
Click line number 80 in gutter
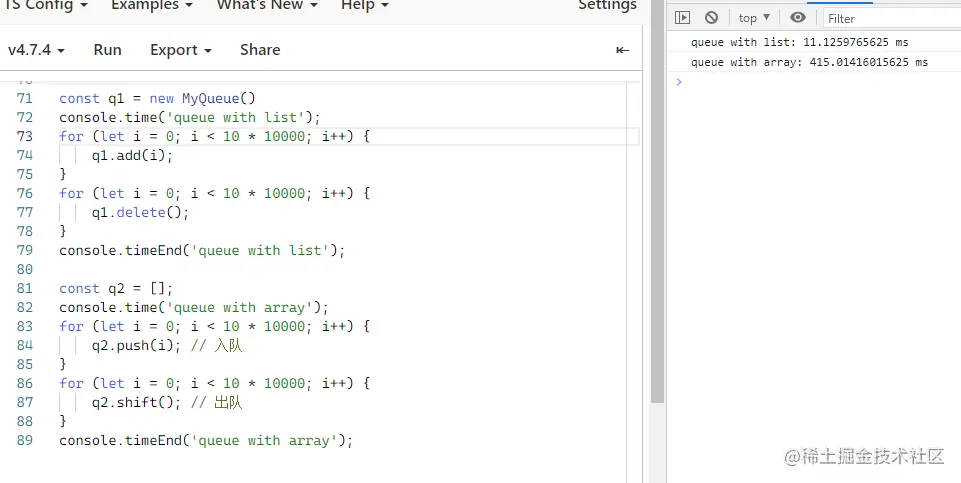(x=25, y=269)
